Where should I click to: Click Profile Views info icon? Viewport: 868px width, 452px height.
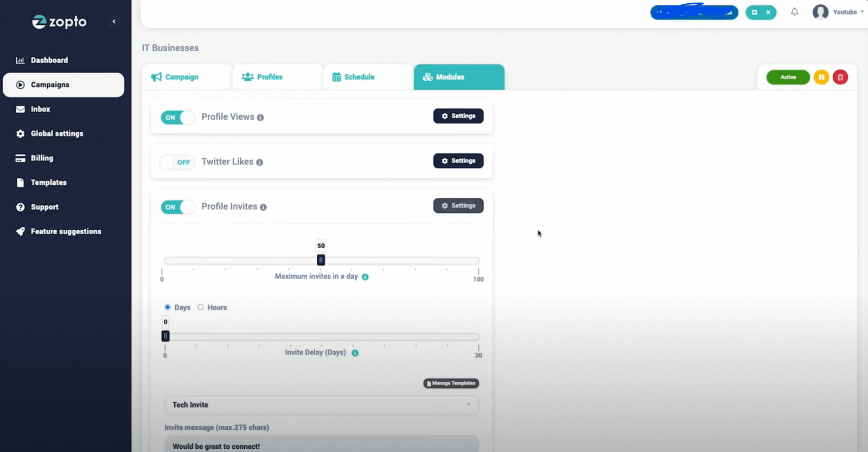pos(260,118)
